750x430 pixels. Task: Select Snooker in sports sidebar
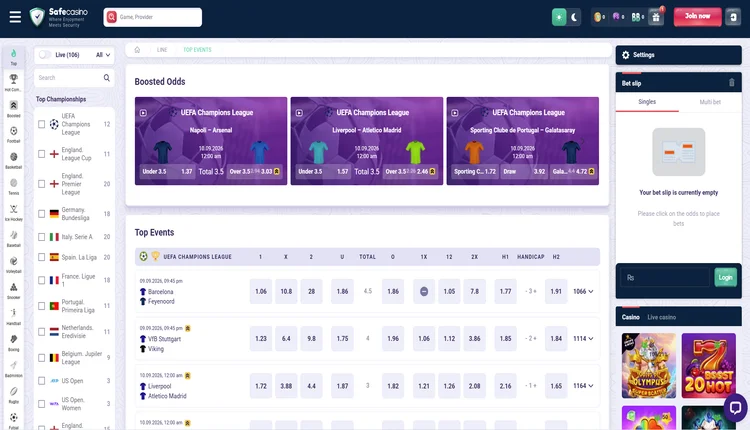[x=13, y=290]
